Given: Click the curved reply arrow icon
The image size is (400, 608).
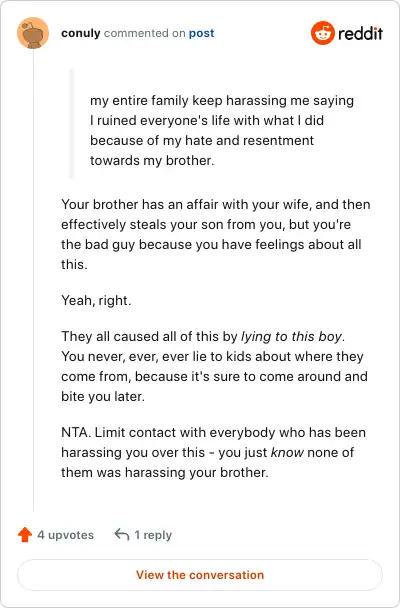Looking at the screenshot, I should [122, 535].
